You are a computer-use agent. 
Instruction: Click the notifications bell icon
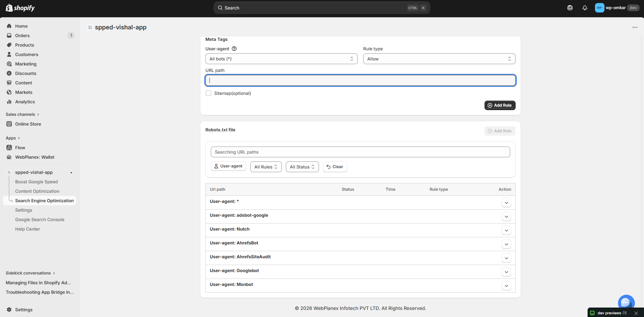585,8
